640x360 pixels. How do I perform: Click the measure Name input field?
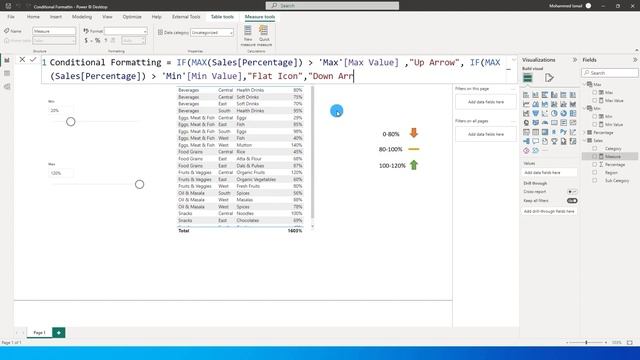(x=54, y=31)
